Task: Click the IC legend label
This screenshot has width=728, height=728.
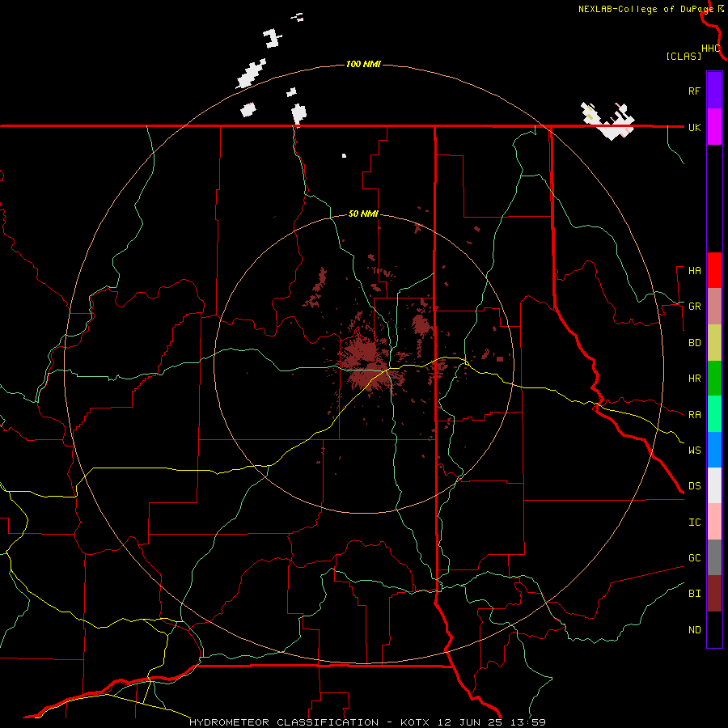Action: (694, 523)
